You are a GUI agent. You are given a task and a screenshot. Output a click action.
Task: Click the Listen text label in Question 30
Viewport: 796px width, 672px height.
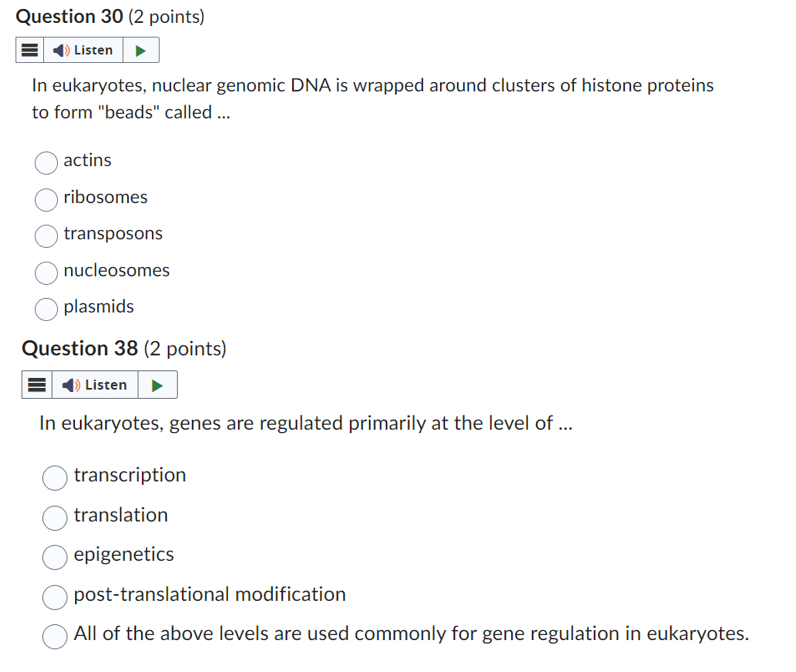click(x=93, y=50)
